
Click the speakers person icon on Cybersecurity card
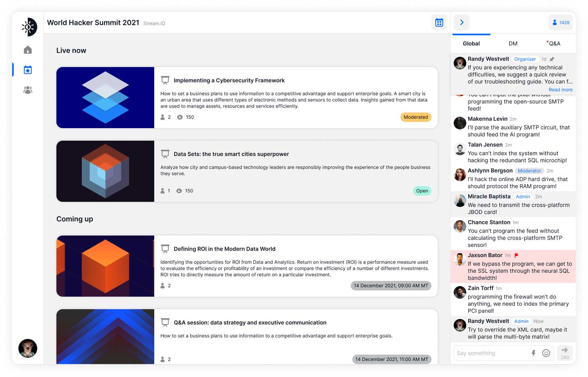click(163, 117)
